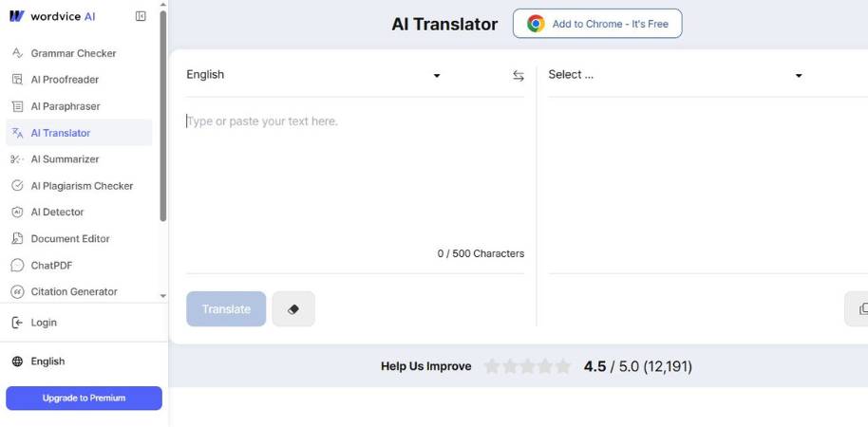Rate with the fifth star
Viewport: 868px width, 427px height.
[x=562, y=366]
